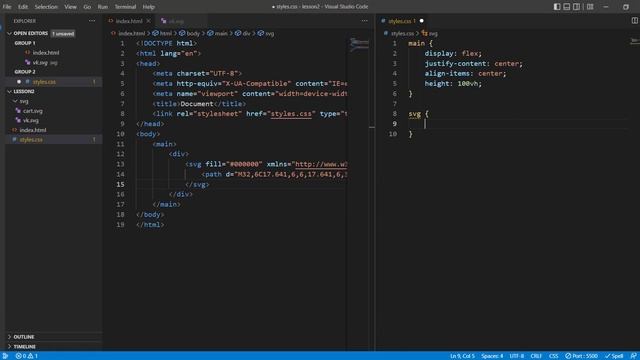Click the '1 unsaved' badge in Open Editors
This screenshot has height=360, width=640.
[x=63, y=34]
